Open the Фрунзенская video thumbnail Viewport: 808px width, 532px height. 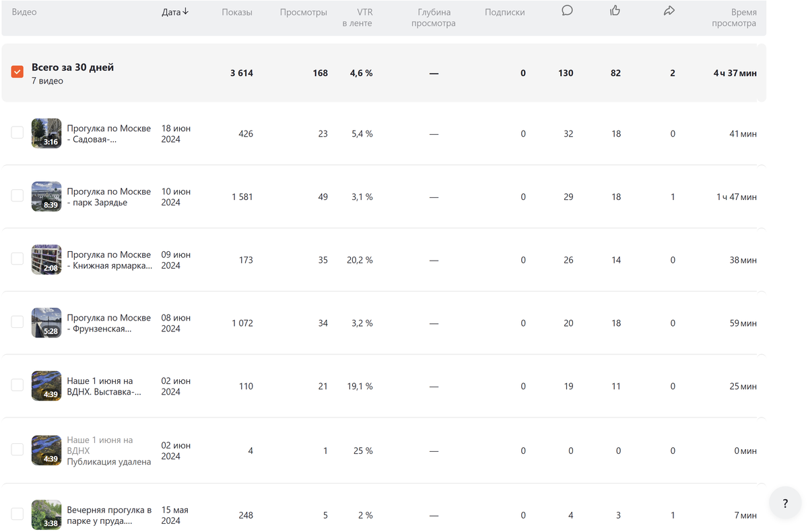(x=46, y=323)
